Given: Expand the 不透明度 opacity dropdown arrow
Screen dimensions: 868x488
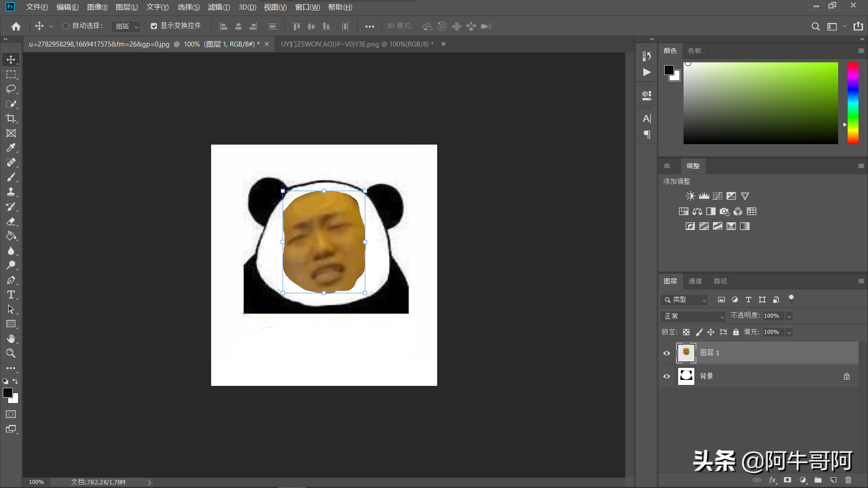Looking at the screenshot, I should [789, 316].
